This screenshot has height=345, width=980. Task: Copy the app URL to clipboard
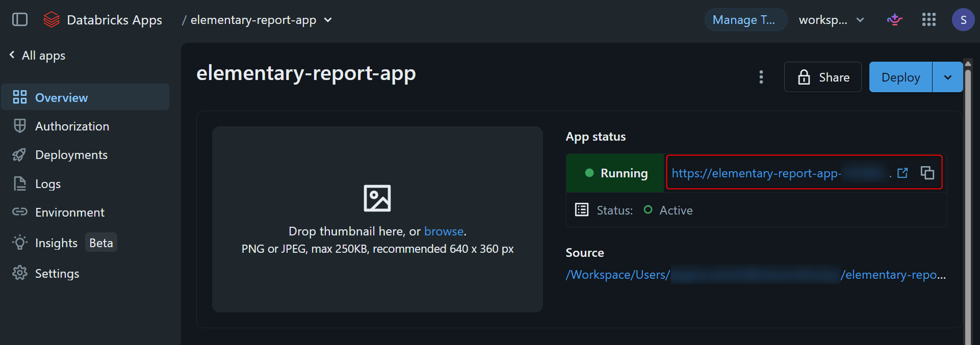[927, 173]
